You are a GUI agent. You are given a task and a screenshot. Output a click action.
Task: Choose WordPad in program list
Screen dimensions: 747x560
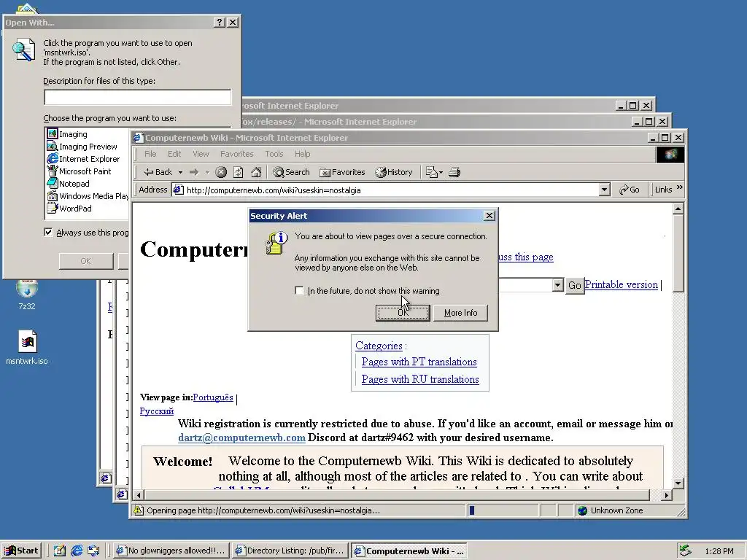(69, 208)
